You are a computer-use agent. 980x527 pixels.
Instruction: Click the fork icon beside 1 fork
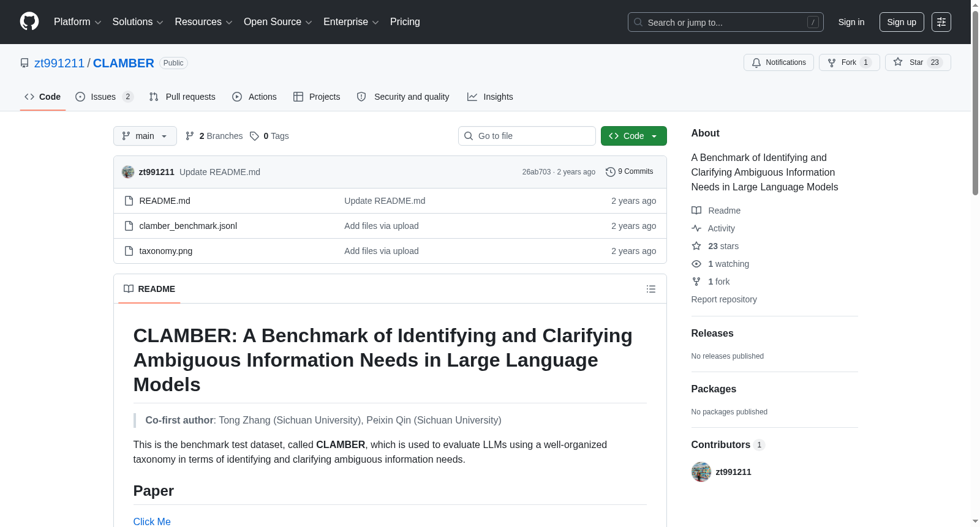click(696, 282)
